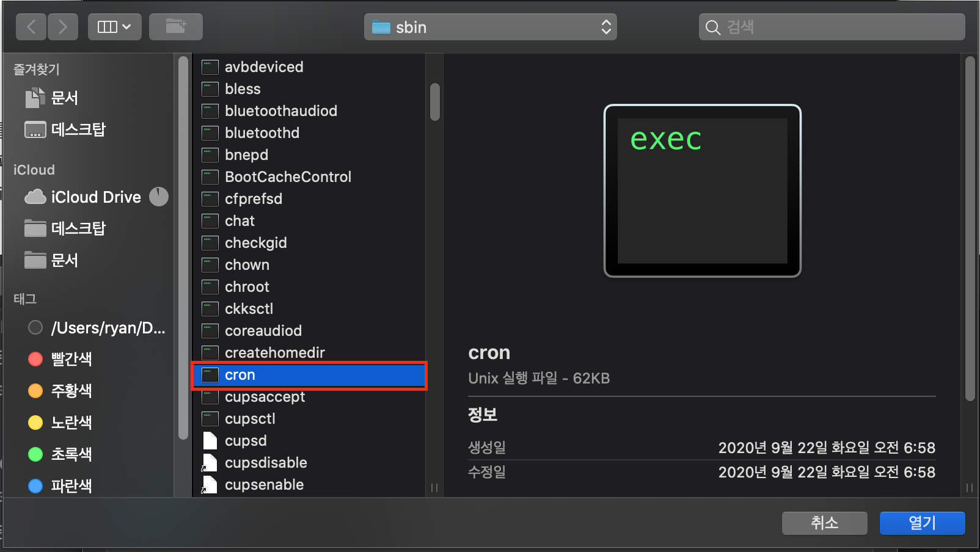Click the 열기 button to open cron
The width and height of the screenshot is (980, 552).
pos(922,523)
